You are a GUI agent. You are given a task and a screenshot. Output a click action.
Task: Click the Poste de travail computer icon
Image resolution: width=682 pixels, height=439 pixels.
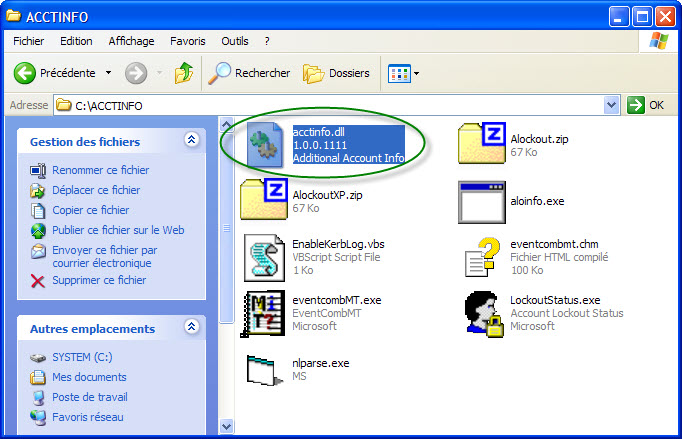point(38,397)
